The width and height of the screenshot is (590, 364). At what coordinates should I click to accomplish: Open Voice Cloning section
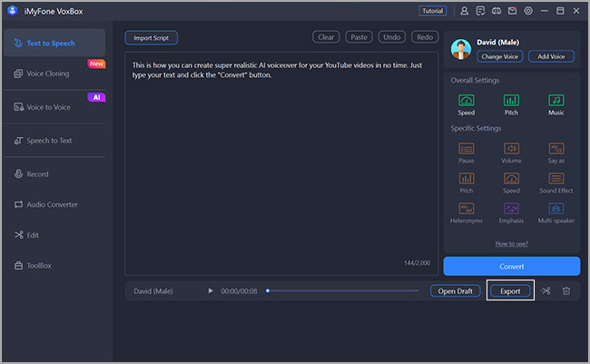tap(54, 74)
